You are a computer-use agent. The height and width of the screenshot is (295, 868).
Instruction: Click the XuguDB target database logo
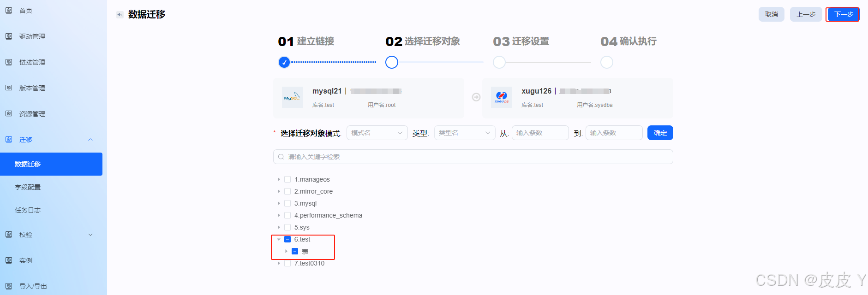[x=502, y=97]
